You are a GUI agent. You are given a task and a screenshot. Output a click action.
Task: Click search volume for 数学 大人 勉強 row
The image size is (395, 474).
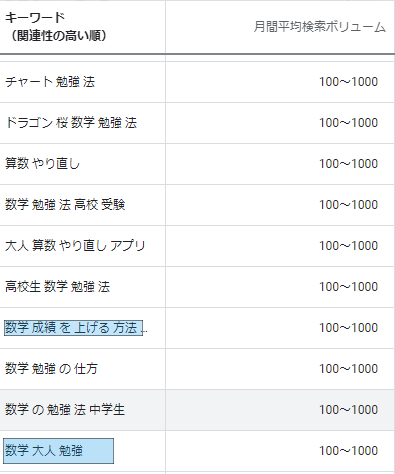point(348,451)
